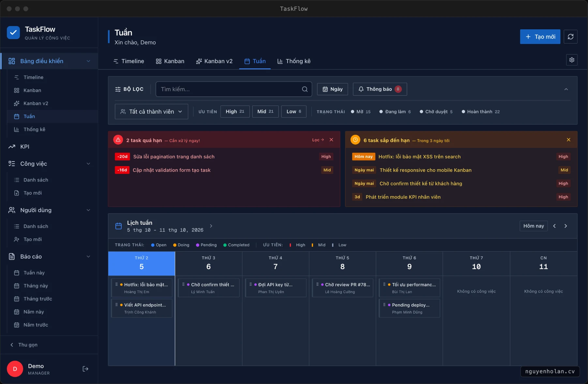Close the overdue tasks alert
Viewport: 588px width, 384px height.
(x=331, y=140)
